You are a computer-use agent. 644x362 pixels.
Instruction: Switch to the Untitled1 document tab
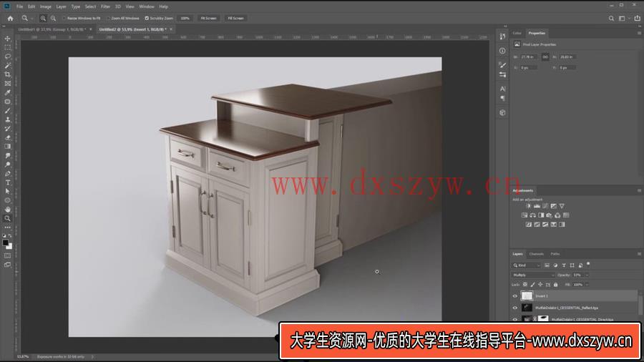(52, 29)
